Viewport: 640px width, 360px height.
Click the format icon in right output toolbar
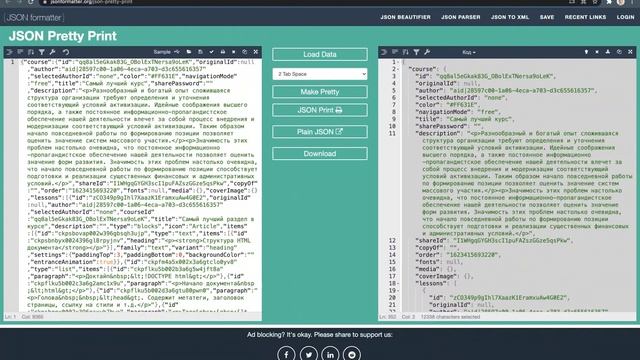coord(384,52)
